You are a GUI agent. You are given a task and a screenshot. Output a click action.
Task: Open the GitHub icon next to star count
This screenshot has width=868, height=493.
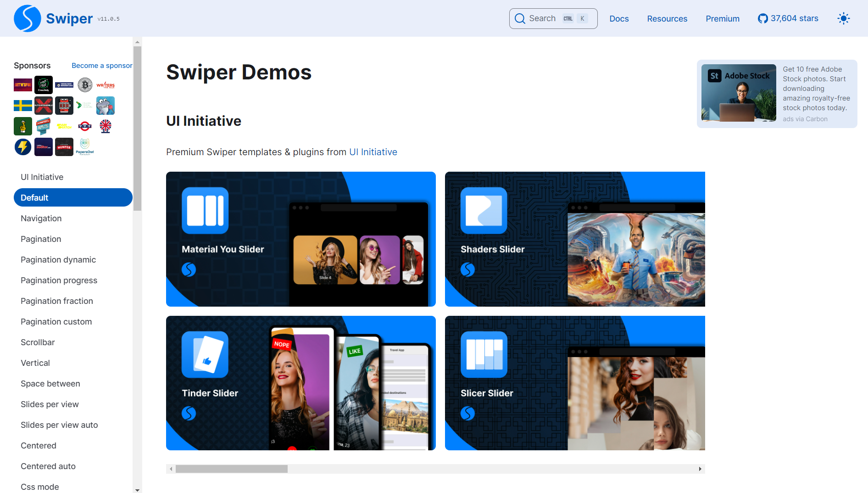(x=762, y=18)
